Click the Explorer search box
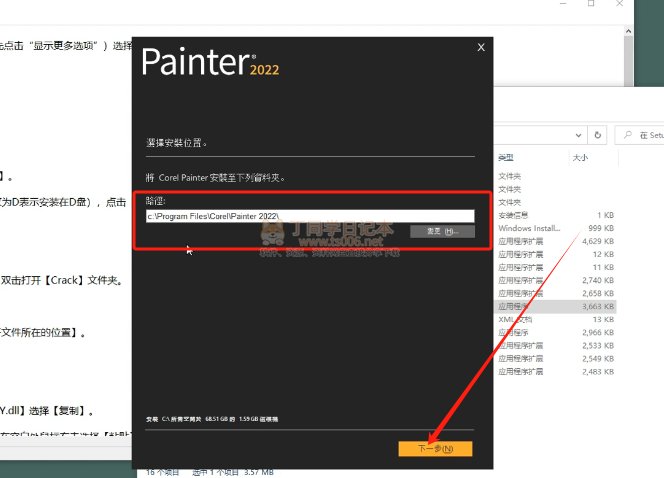Viewport: 664px width, 478px height. 639,135
